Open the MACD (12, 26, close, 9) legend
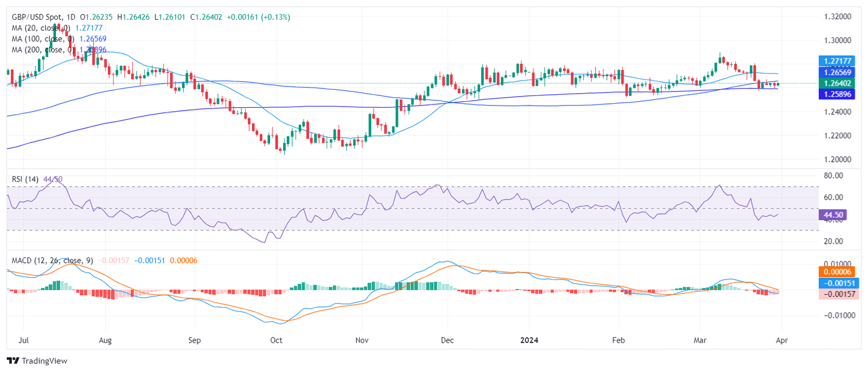The image size is (868, 372). 52,261
